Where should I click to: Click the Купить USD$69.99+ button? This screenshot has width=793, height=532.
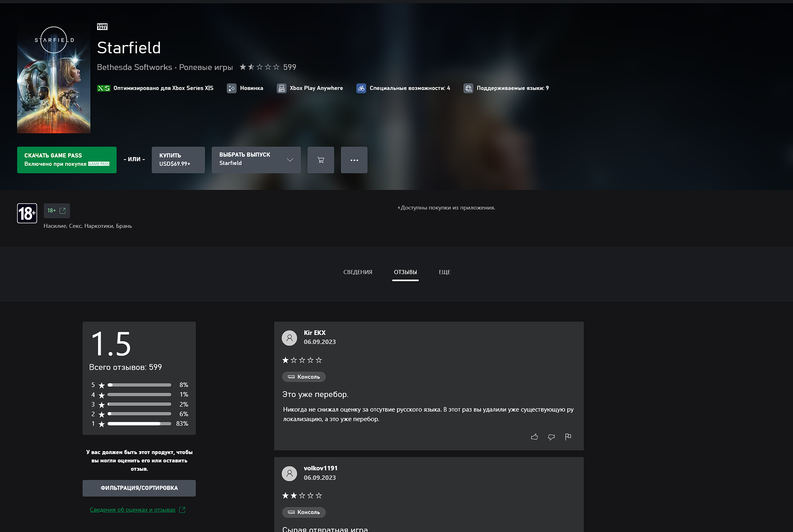(x=178, y=160)
